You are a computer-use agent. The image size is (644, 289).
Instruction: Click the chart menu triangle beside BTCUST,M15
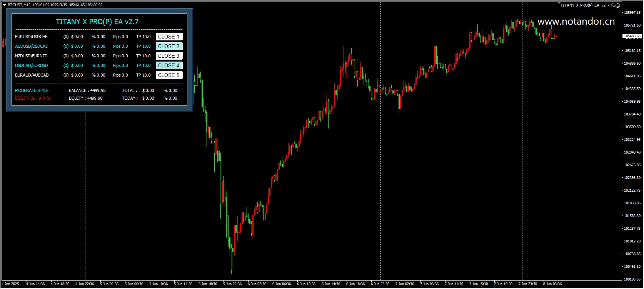click(4, 5)
